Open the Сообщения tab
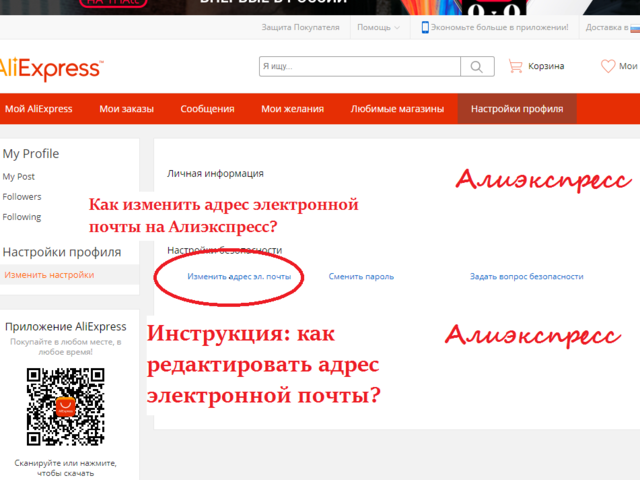The width and height of the screenshot is (640, 480). point(207,109)
